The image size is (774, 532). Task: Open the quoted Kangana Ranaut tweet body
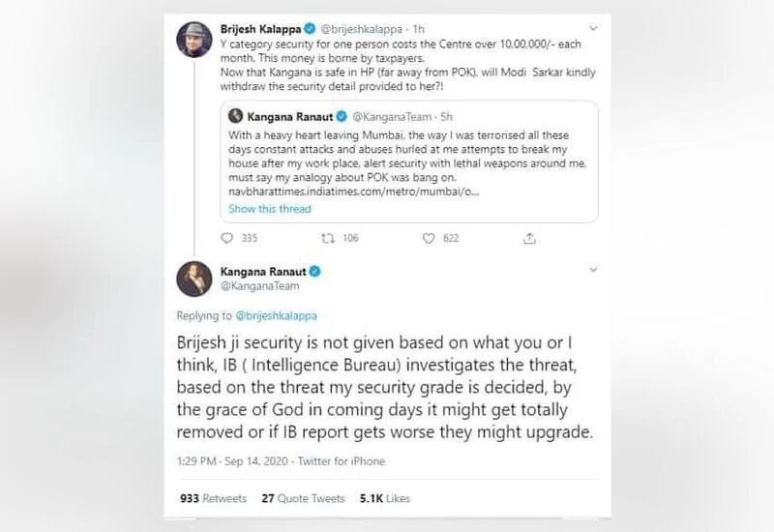click(406, 158)
